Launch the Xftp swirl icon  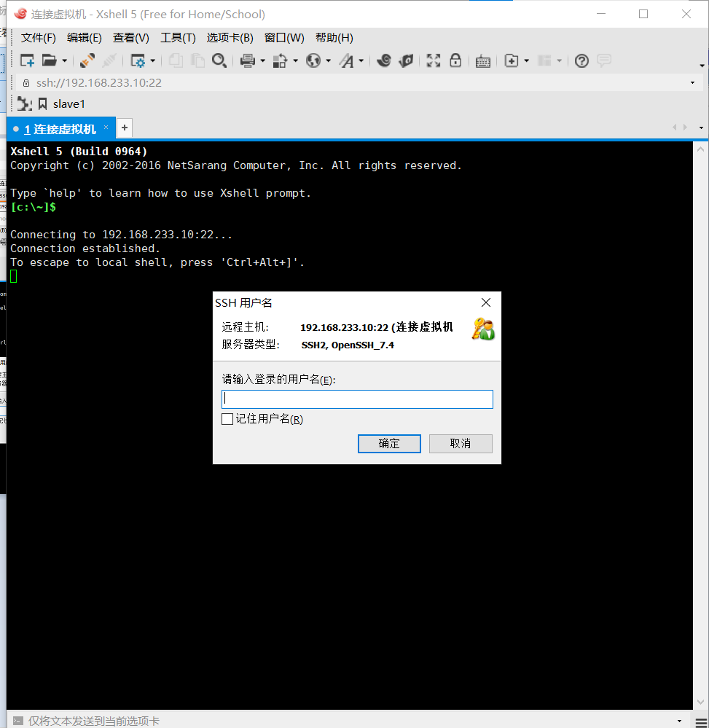[384, 60]
